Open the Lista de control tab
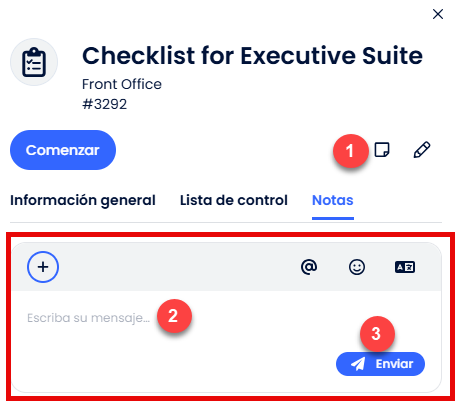460x420 pixels. click(x=234, y=200)
